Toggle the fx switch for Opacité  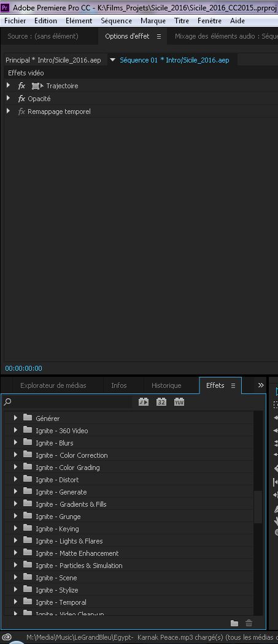click(22, 99)
